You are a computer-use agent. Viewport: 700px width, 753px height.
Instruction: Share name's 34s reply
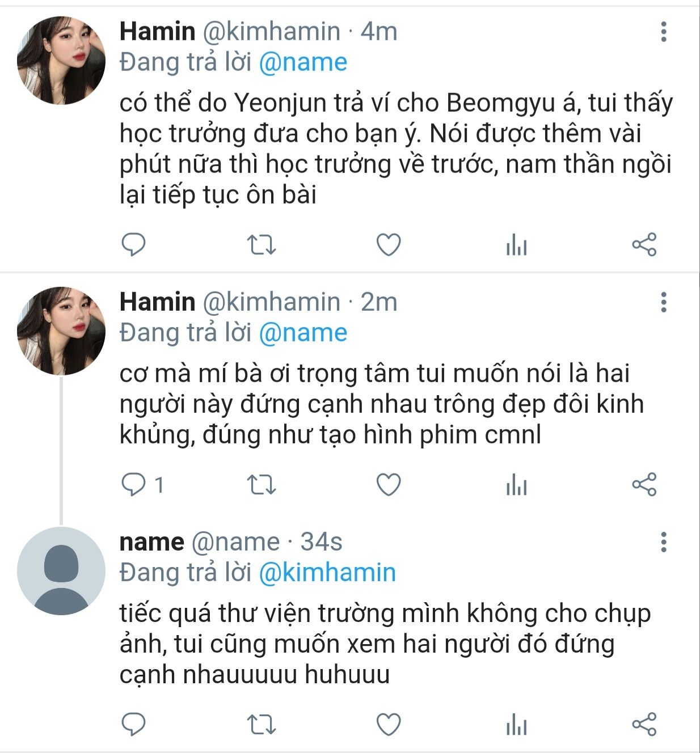pos(644,725)
